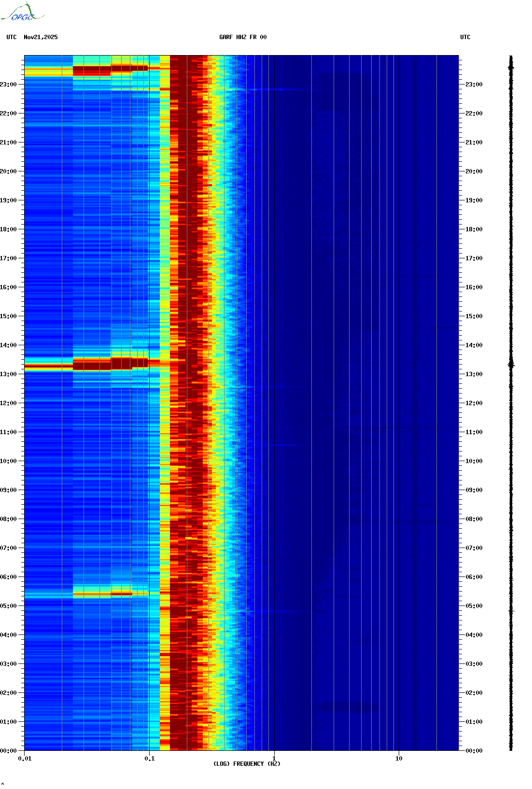
Task: Click the 18:00 label on right time axis
Action: click(474, 229)
